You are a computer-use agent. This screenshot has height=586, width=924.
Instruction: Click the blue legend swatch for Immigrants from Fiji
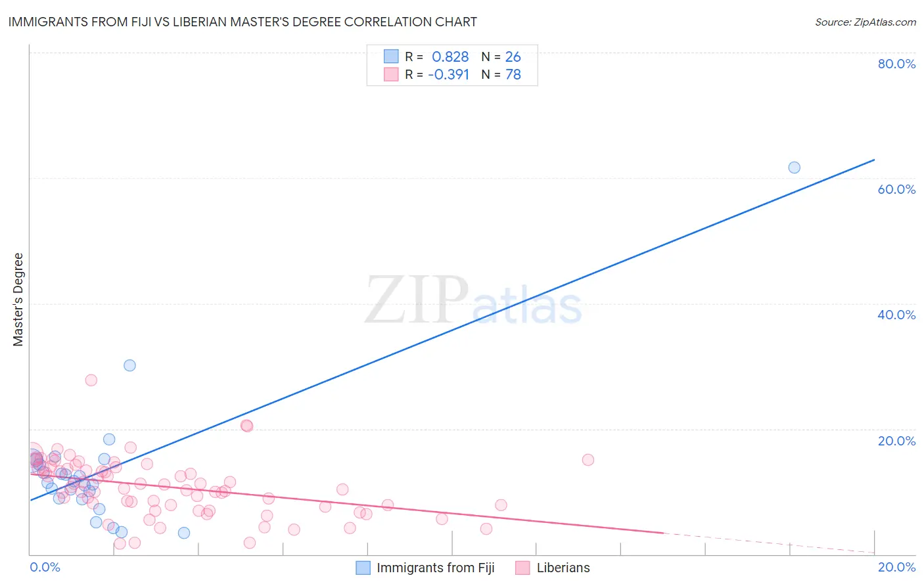pos(363,568)
